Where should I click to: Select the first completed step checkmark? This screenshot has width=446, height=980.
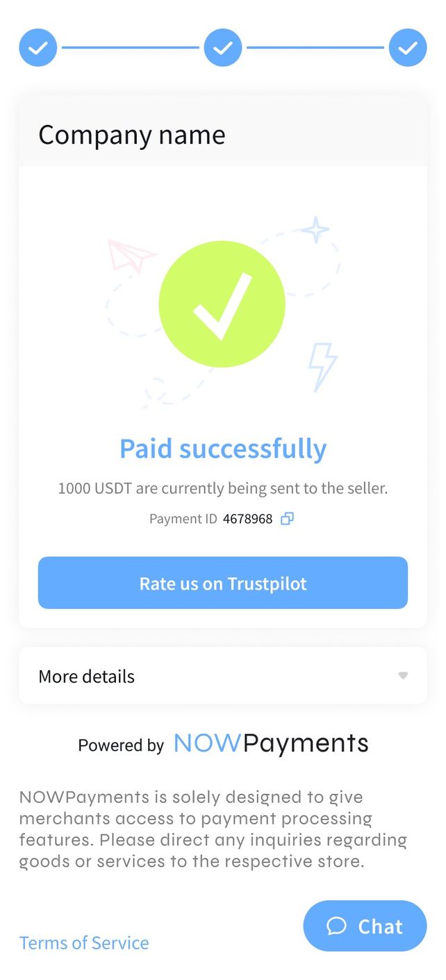tap(38, 48)
